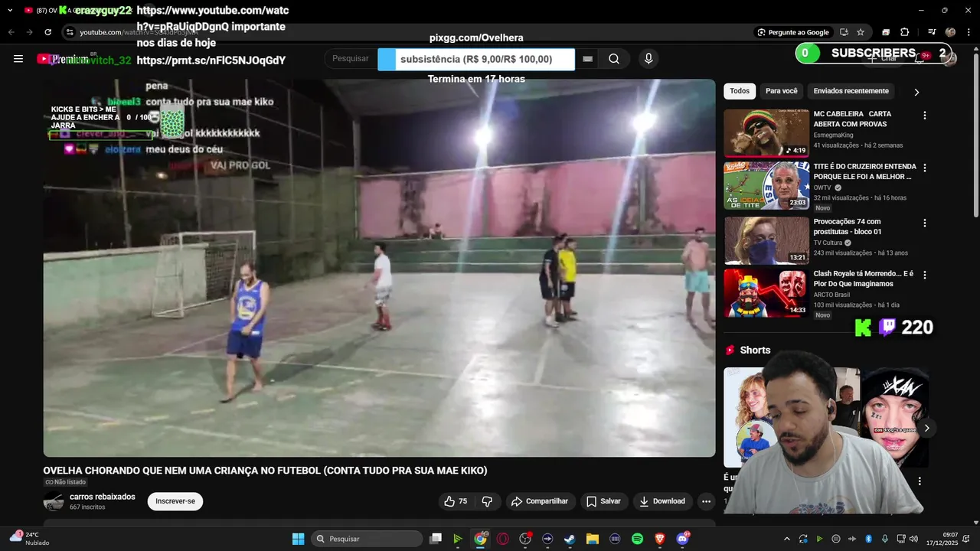Click the Salvar save button

603,501
